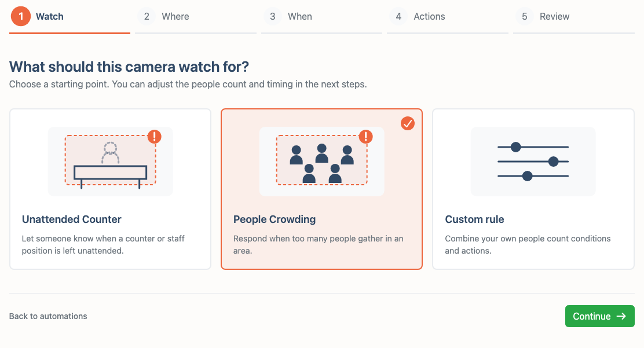Click the Unattended Counter desk illustration
This screenshot has width=644, height=348.
click(x=110, y=162)
